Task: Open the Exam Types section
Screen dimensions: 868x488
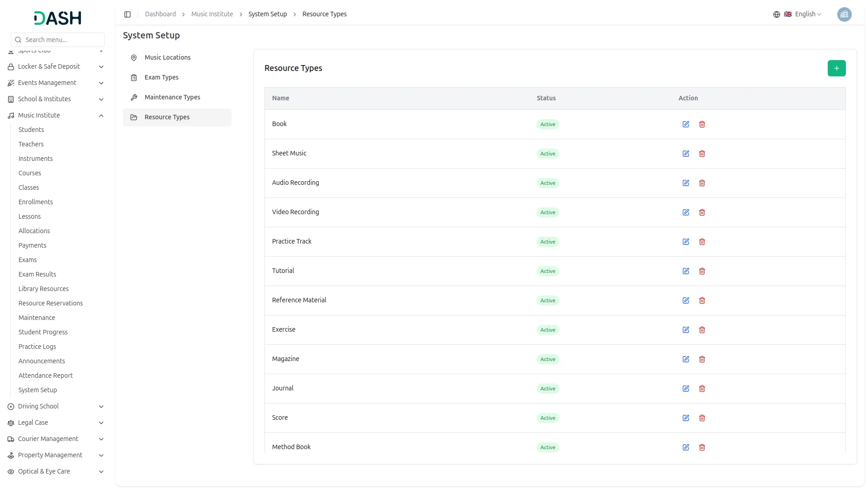Action: tap(161, 77)
